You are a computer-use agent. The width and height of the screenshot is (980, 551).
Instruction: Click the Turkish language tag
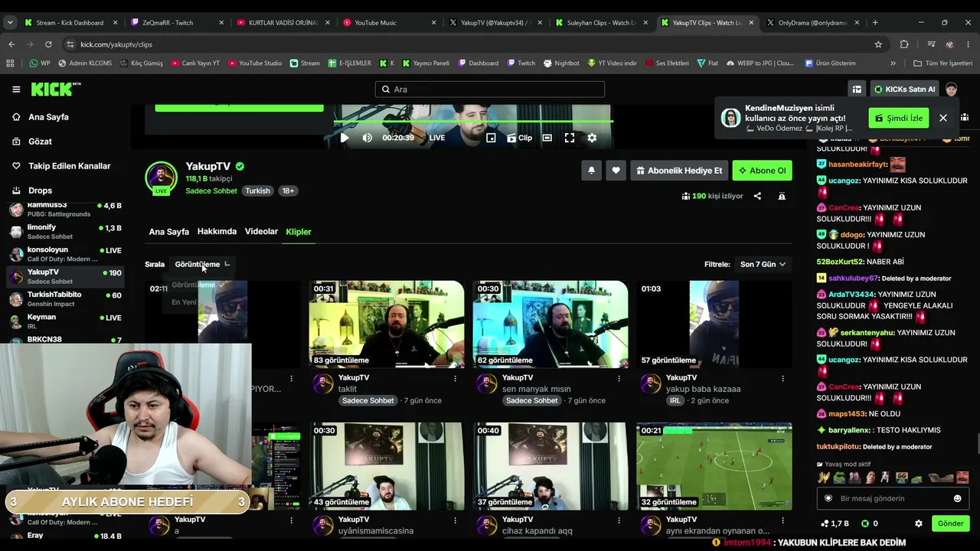[257, 191]
